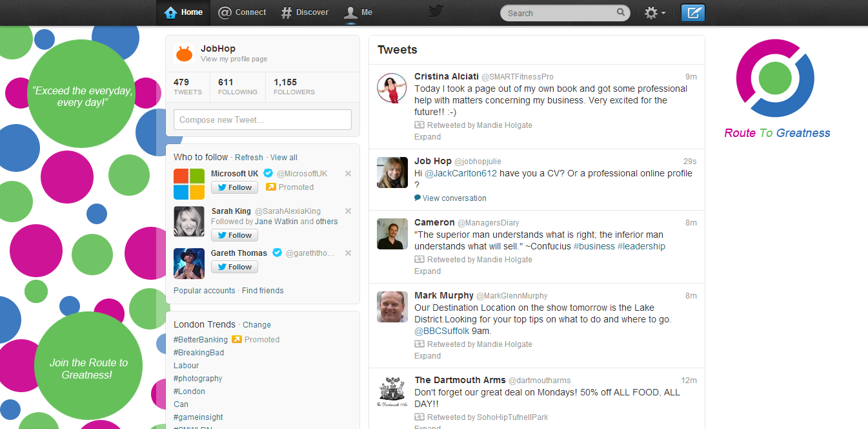Image resolution: width=868 pixels, height=429 pixels.
Task: Open the Discover tab
Action: (x=305, y=12)
